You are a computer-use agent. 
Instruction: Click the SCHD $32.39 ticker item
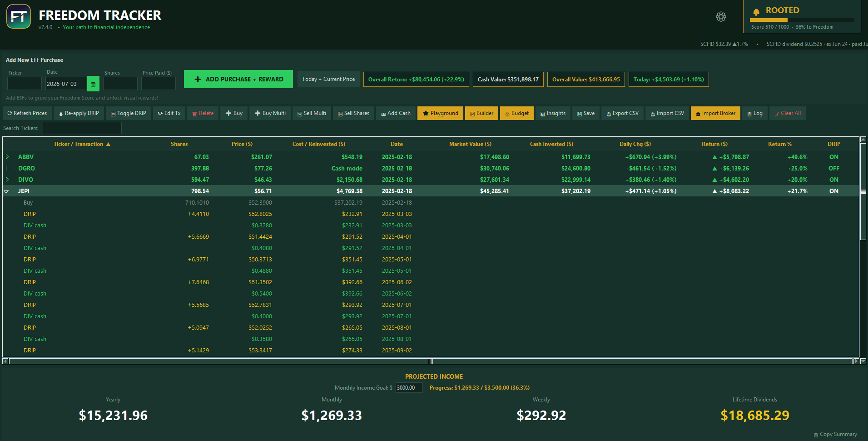pos(724,44)
